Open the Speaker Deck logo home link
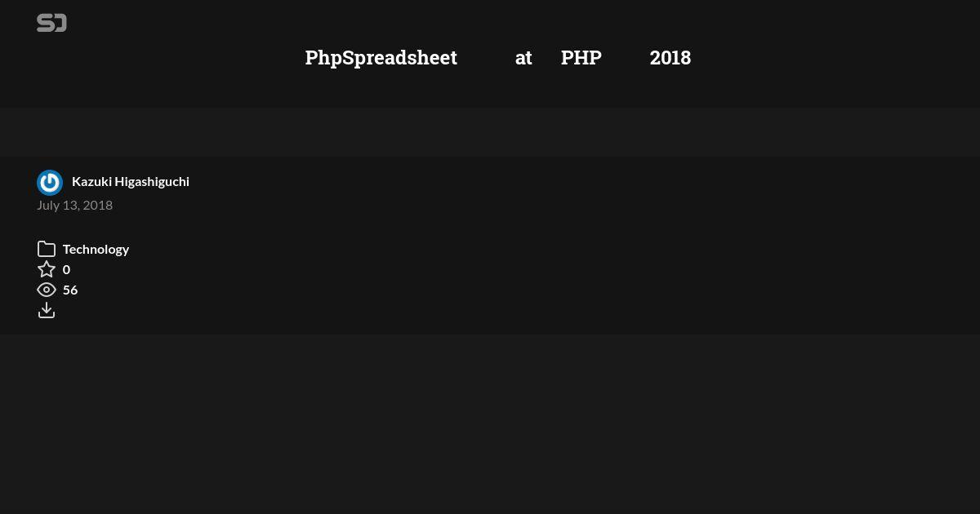This screenshot has width=980, height=514. tap(51, 23)
